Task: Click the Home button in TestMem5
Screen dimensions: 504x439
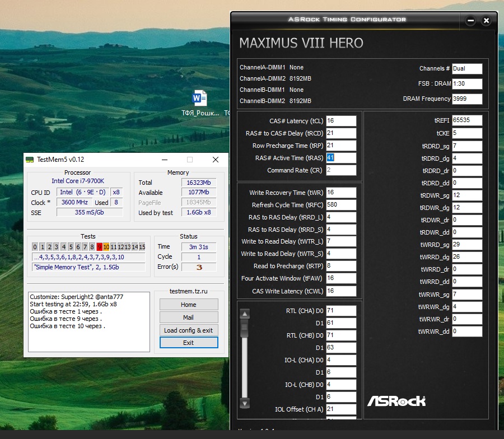Action: point(189,305)
